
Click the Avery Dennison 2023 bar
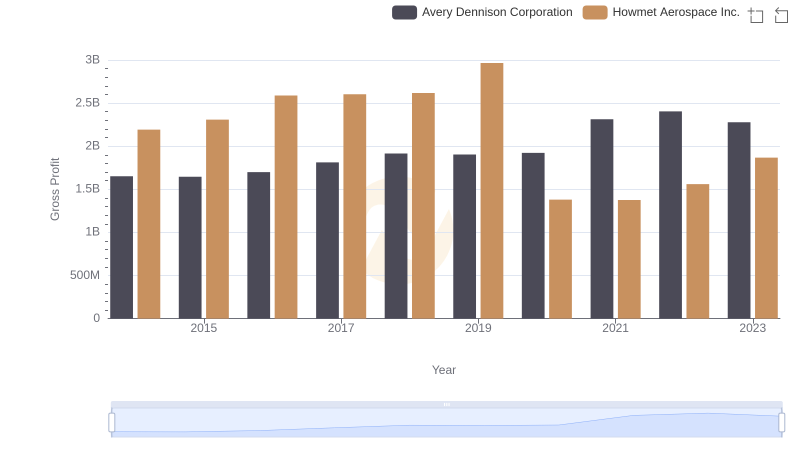point(739,220)
